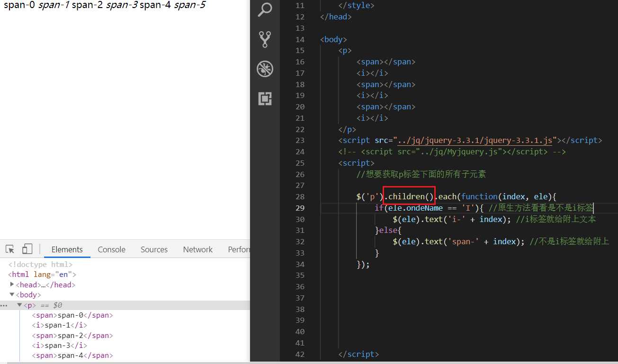The image size is (618, 364).
Task: Click the </p> closing tag on line 22
Action: [x=347, y=129]
